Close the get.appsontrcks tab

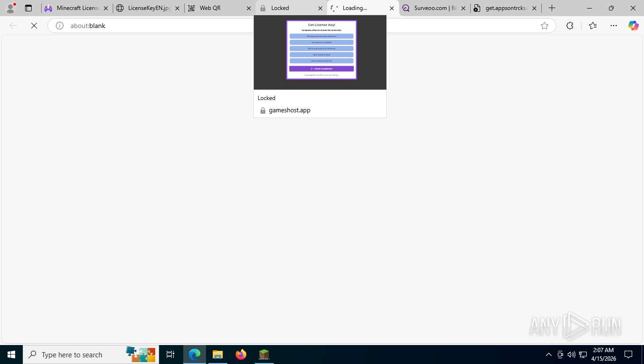click(x=535, y=8)
